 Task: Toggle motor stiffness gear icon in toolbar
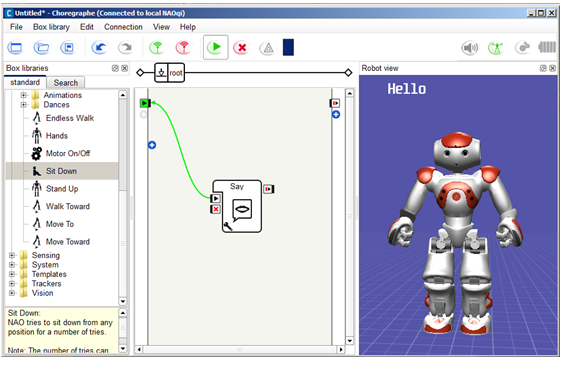coord(523,47)
